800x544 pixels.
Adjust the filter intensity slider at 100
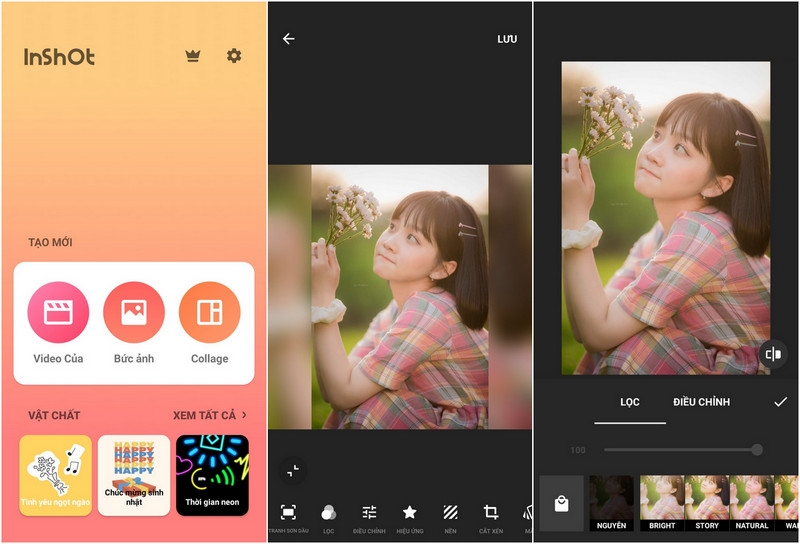pyautogui.click(x=683, y=450)
